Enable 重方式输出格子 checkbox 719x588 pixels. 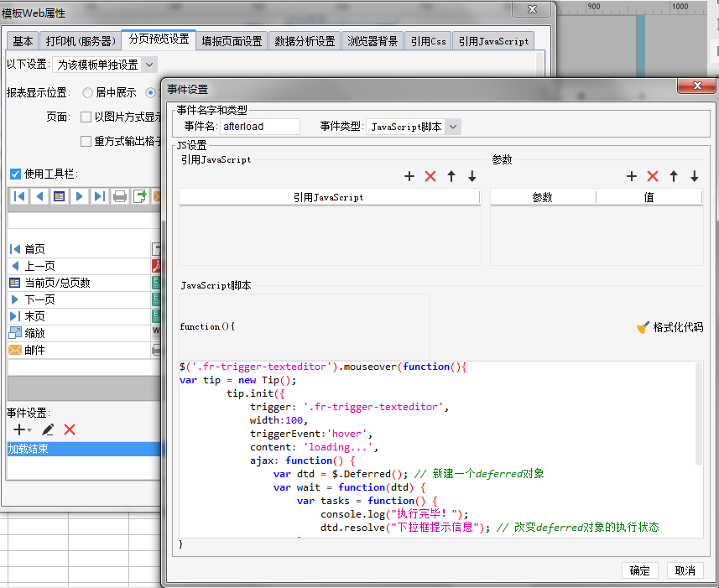[x=86, y=141]
